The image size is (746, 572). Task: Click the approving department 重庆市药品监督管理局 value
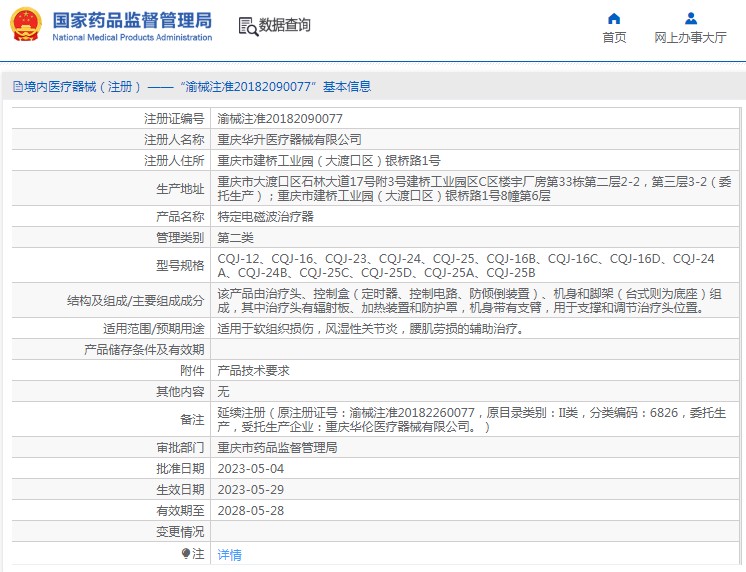[277, 447]
